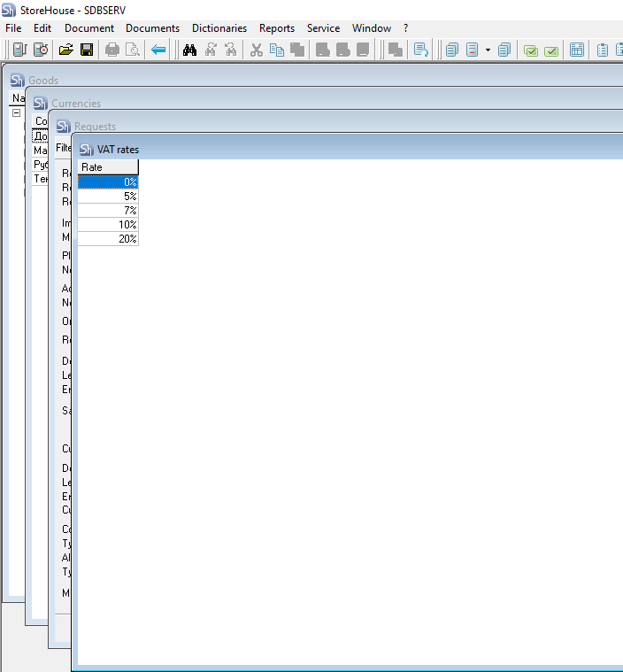This screenshot has height=672, width=623.
Task: Bring the Requests window to front
Action: pyautogui.click(x=265, y=127)
